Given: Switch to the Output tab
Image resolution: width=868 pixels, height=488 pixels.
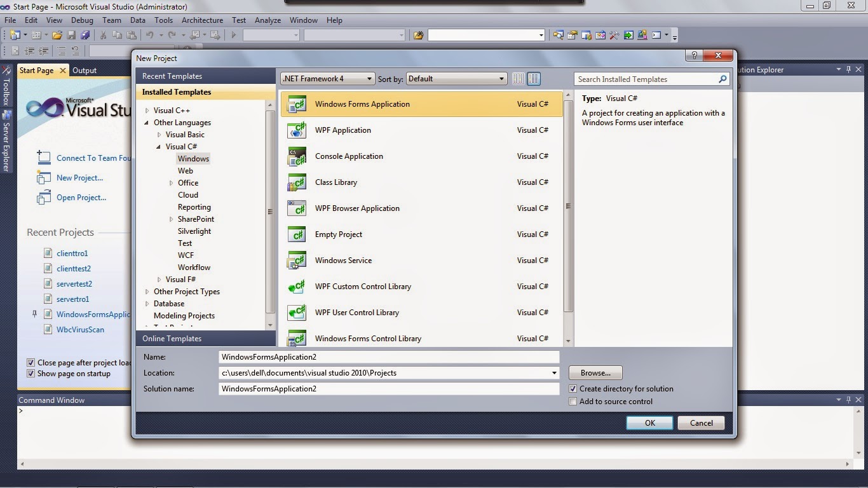Looking at the screenshot, I should pyautogui.click(x=84, y=70).
